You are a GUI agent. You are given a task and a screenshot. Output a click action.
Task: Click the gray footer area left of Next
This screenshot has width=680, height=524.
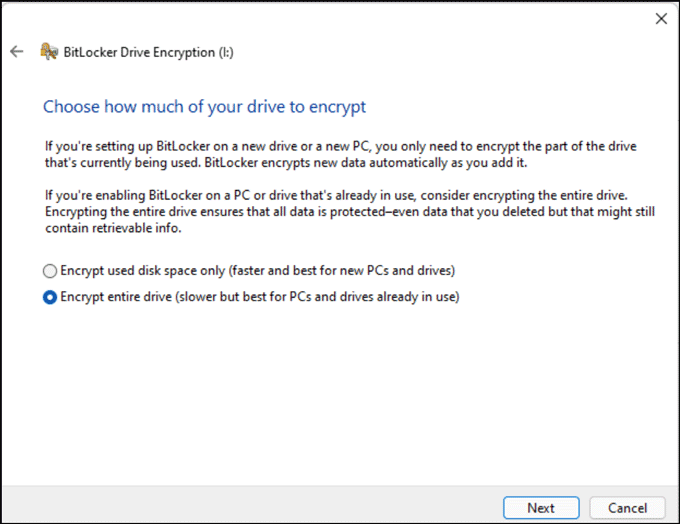(x=250, y=507)
